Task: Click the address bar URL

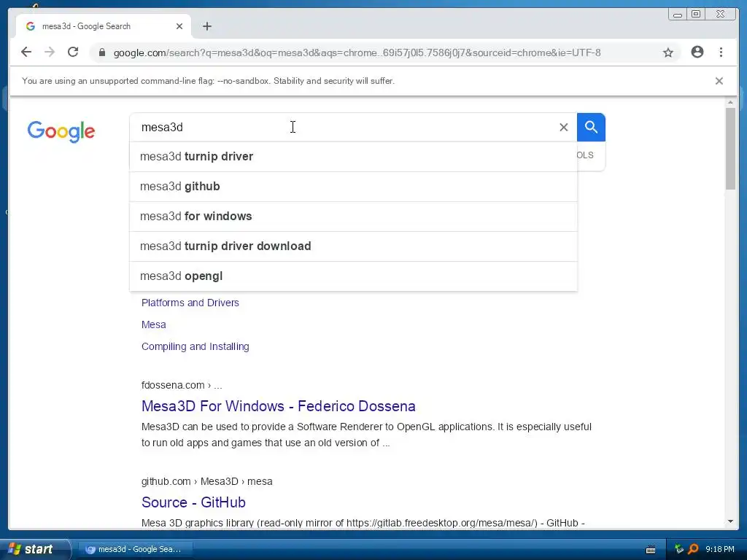Action: (357, 52)
